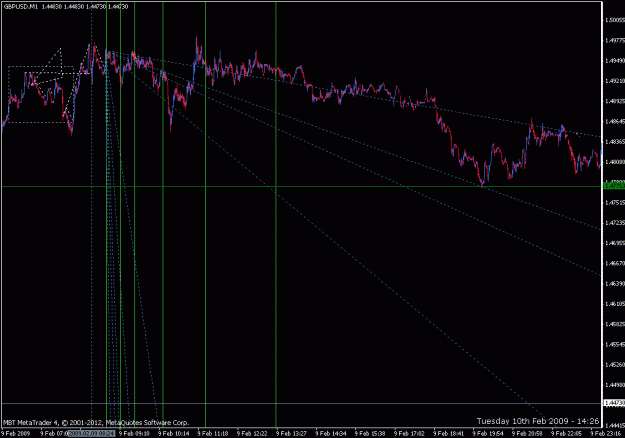Screen dimensions: 625x438
Task: Click the 1.46670 price axis label
Action: (615, 263)
